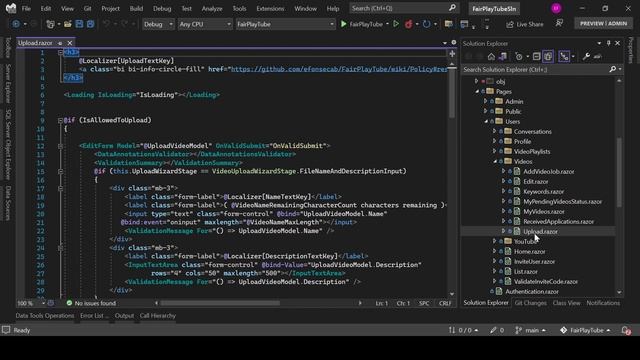Click the New Project toolbar icon

50,24
